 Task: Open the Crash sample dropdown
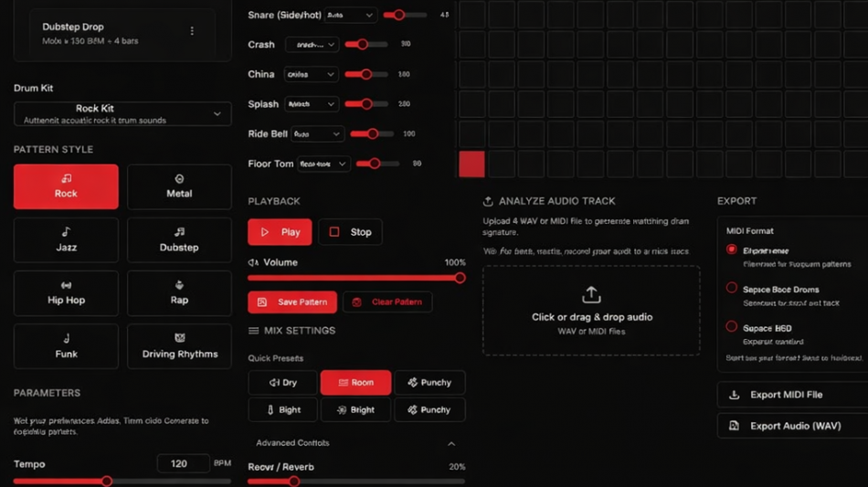[312, 45]
